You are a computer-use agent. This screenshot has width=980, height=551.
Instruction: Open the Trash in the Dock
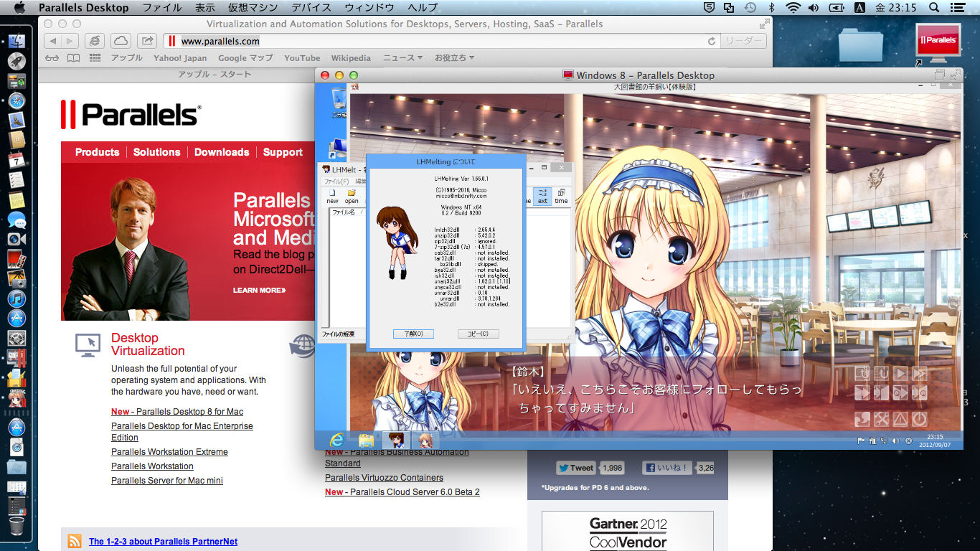[17, 526]
